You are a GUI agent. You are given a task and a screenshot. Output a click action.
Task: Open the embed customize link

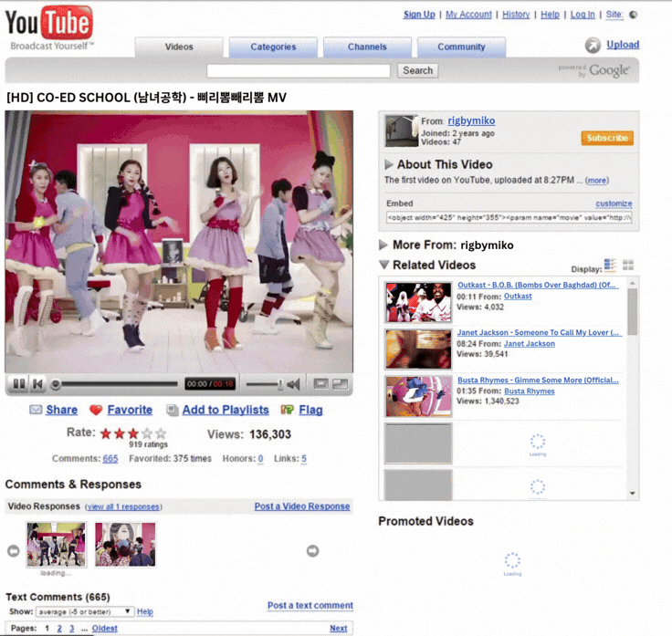pos(614,203)
